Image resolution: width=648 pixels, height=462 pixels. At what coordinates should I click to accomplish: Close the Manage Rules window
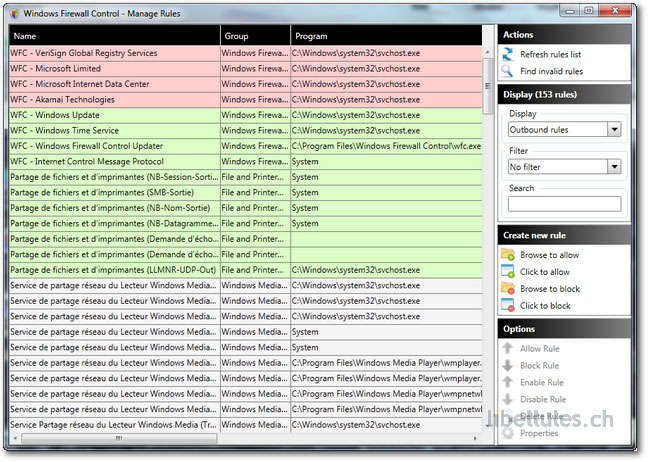(x=615, y=11)
